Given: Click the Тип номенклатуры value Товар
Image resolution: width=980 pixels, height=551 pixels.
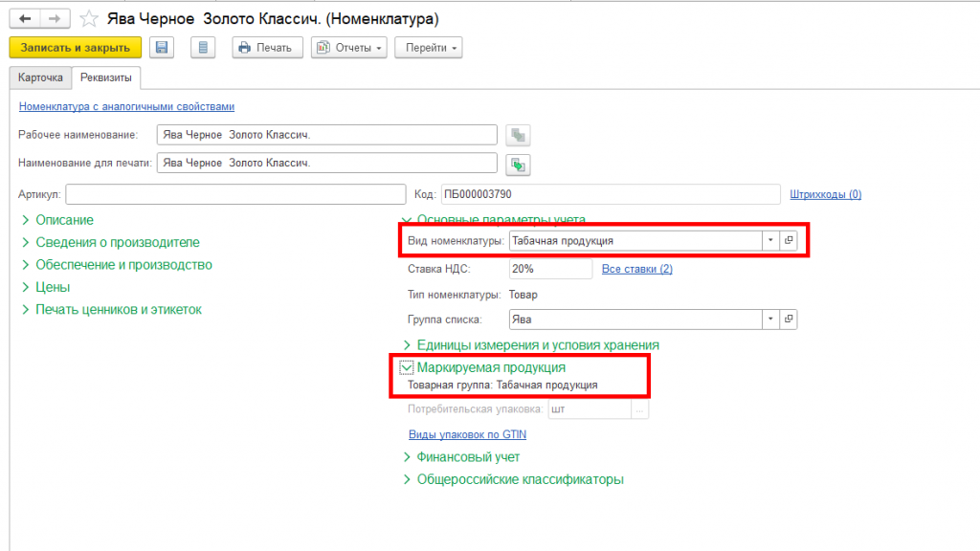Looking at the screenshot, I should click(523, 295).
